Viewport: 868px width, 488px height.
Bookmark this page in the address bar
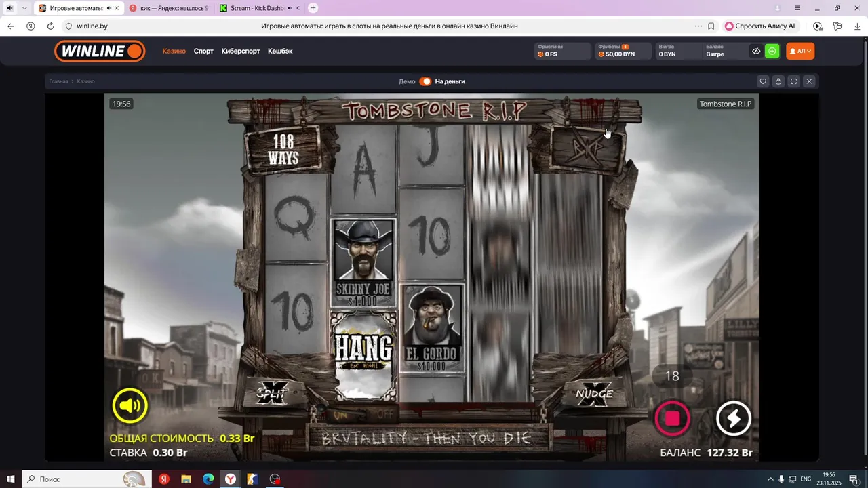[x=711, y=26]
